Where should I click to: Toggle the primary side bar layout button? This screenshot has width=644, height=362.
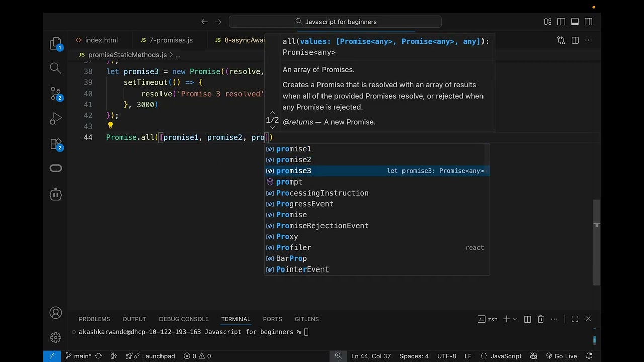561,22
